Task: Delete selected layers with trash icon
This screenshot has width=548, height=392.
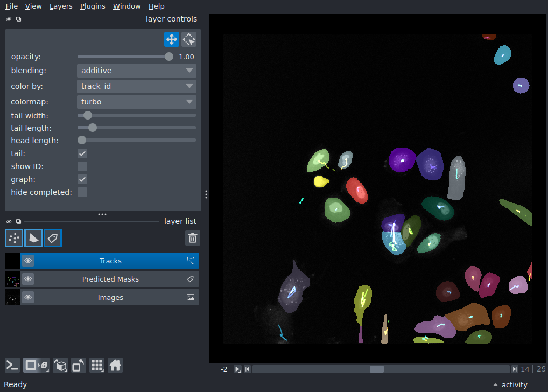Action: coord(193,238)
